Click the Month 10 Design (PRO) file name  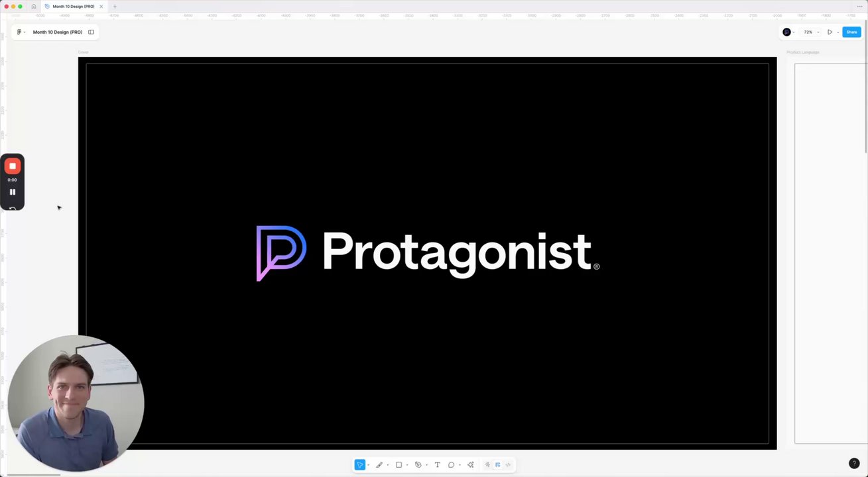[58, 32]
